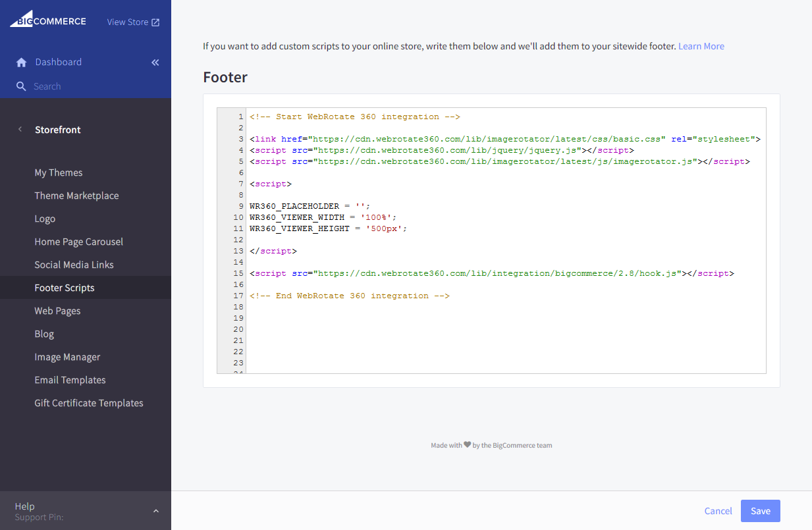The image size is (812, 530).
Task: Click the Start WebRotate 360 integration comment
Action: click(x=355, y=117)
